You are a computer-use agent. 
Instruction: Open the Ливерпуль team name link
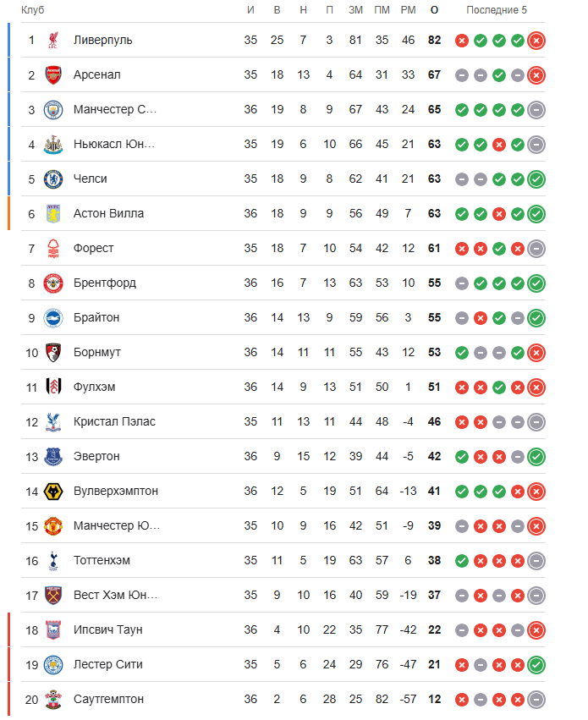click(x=103, y=40)
